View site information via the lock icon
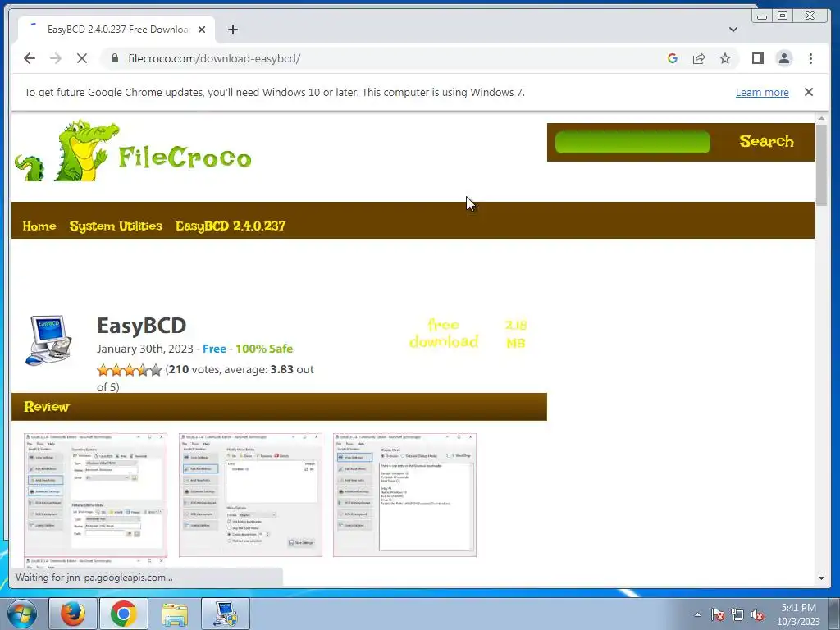 [114, 58]
